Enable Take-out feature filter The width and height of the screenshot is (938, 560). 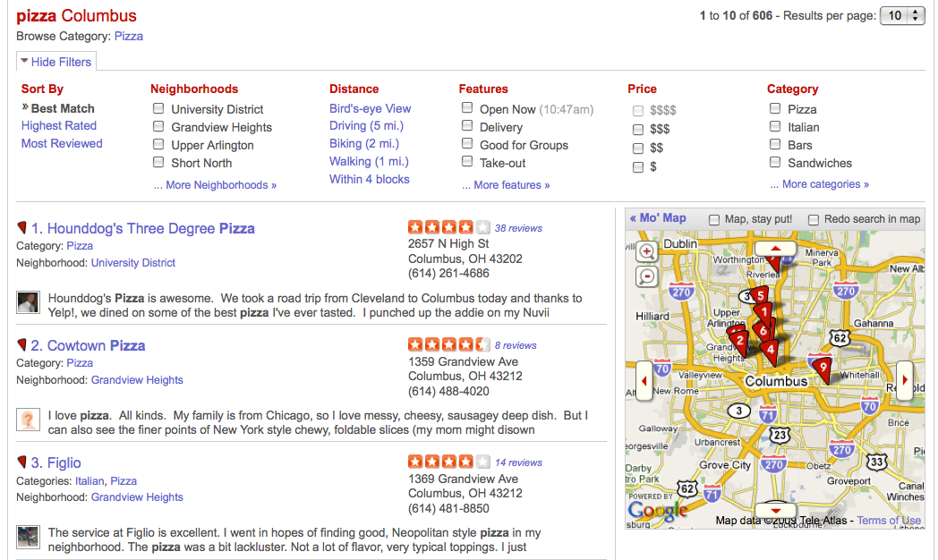(x=467, y=162)
